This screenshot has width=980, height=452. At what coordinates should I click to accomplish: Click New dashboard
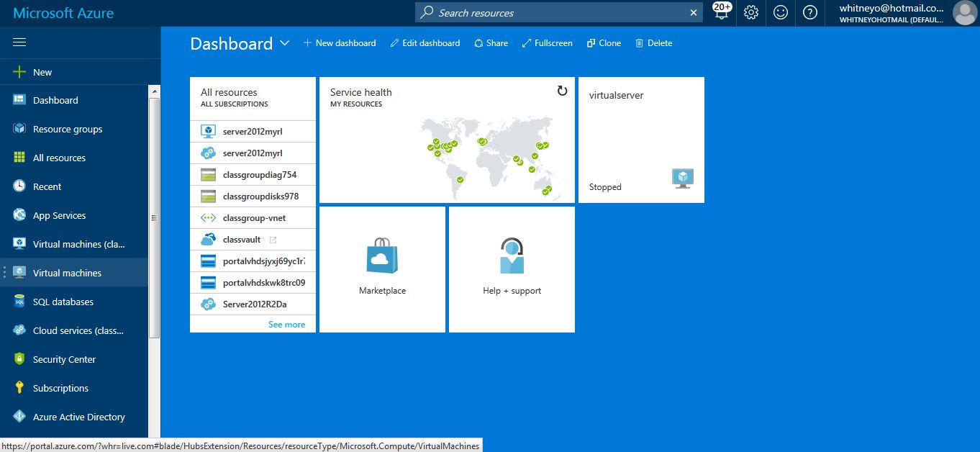[340, 43]
